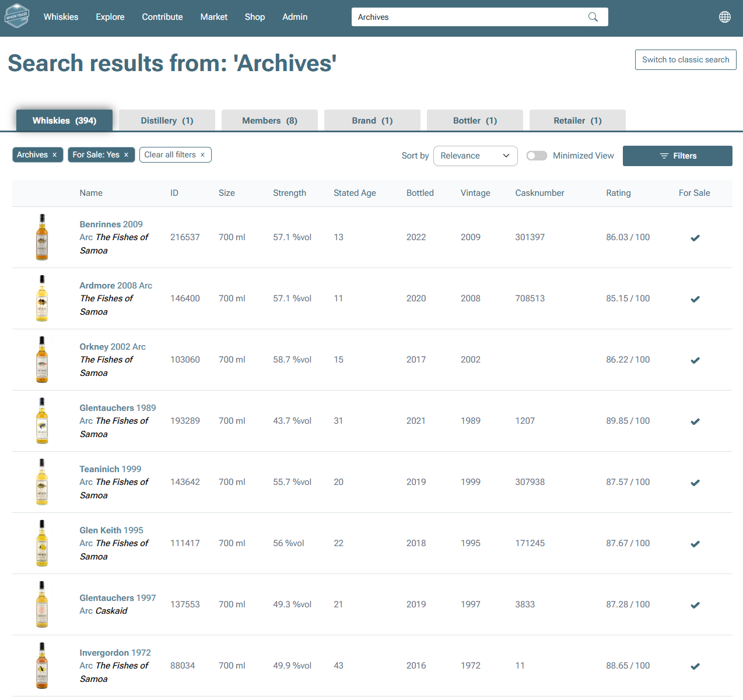Click the for-sale checkmark for Benrinnes 2009
The width and height of the screenshot is (743, 700).
pyautogui.click(x=695, y=238)
